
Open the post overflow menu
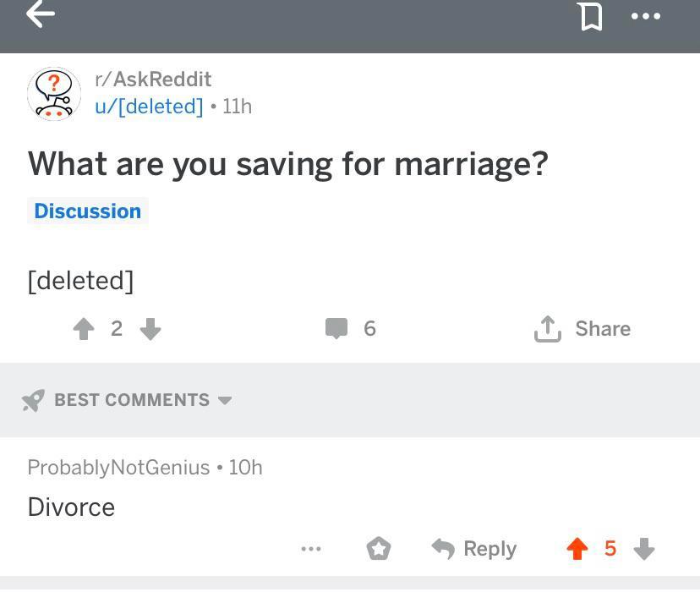(x=646, y=15)
